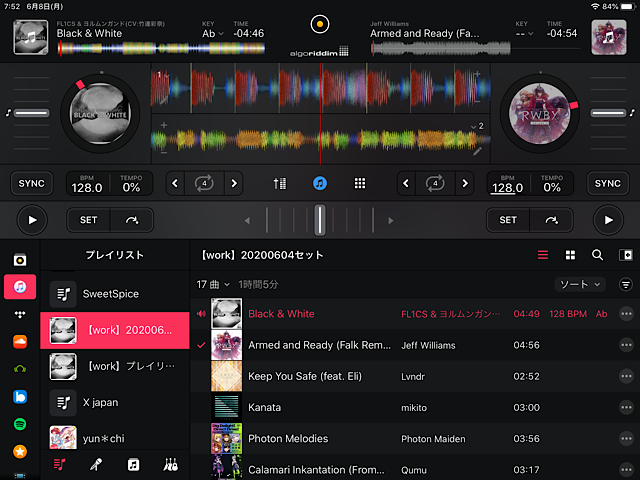The image size is (640, 480).
Task: Zoom in deck 2 waveform plus icon
Action: point(164,125)
